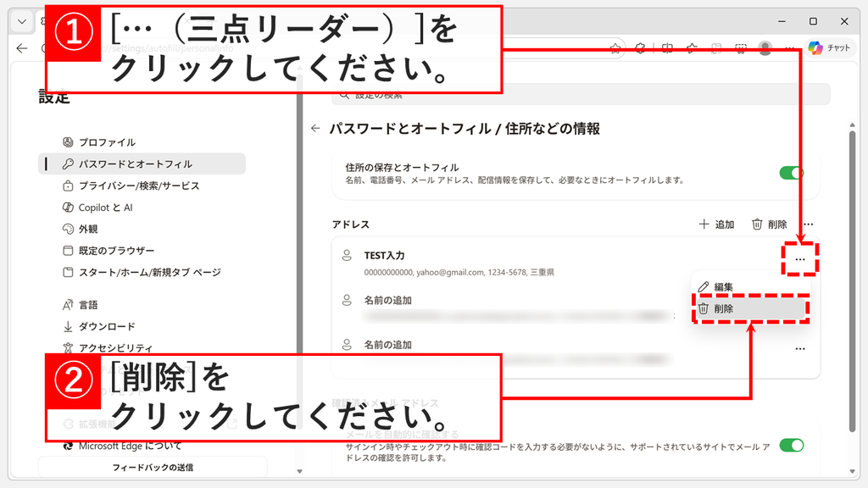Click 追加 to add an address
Screen dimensions: 868x488
[716, 224]
